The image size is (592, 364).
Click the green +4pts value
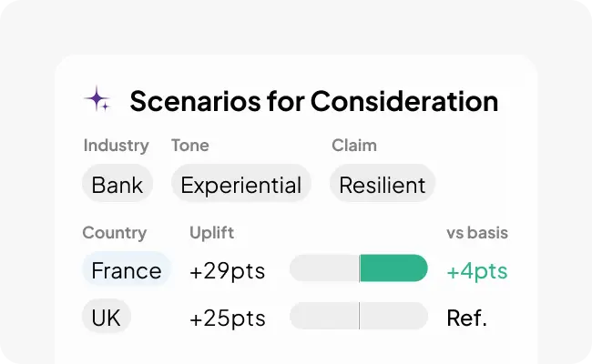click(477, 271)
